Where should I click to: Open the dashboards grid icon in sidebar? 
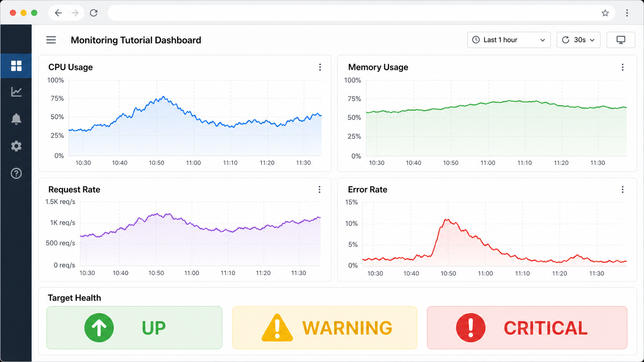click(x=16, y=66)
